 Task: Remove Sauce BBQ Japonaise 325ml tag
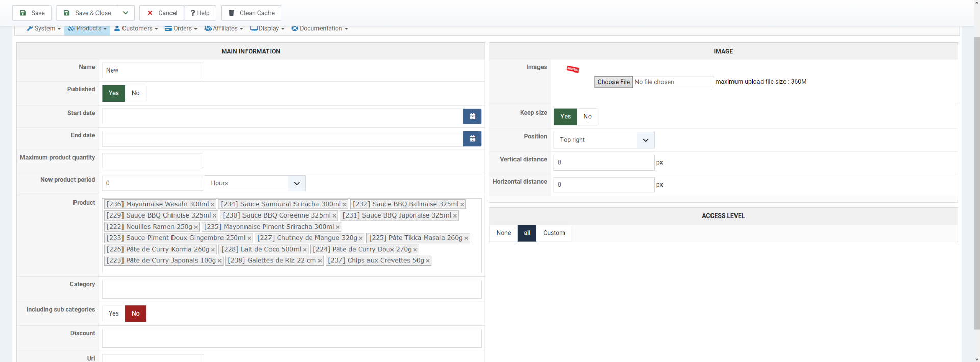(455, 215)
